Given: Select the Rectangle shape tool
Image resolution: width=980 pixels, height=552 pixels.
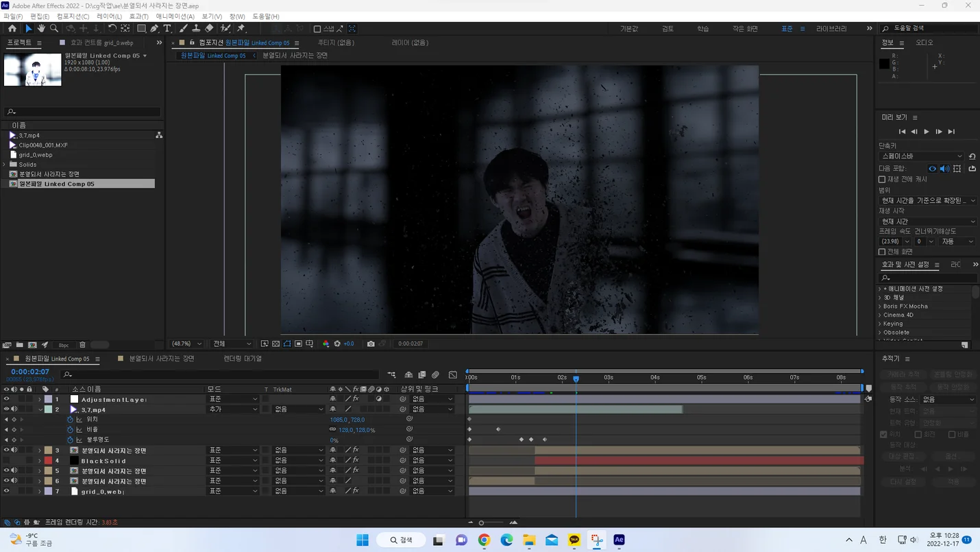Looking at the screenshot, I should click(141, 29).
